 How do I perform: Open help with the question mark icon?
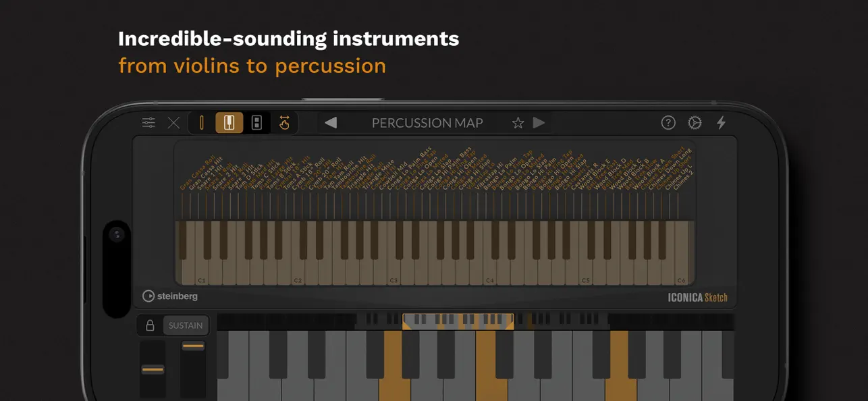[x=668, y=123]
